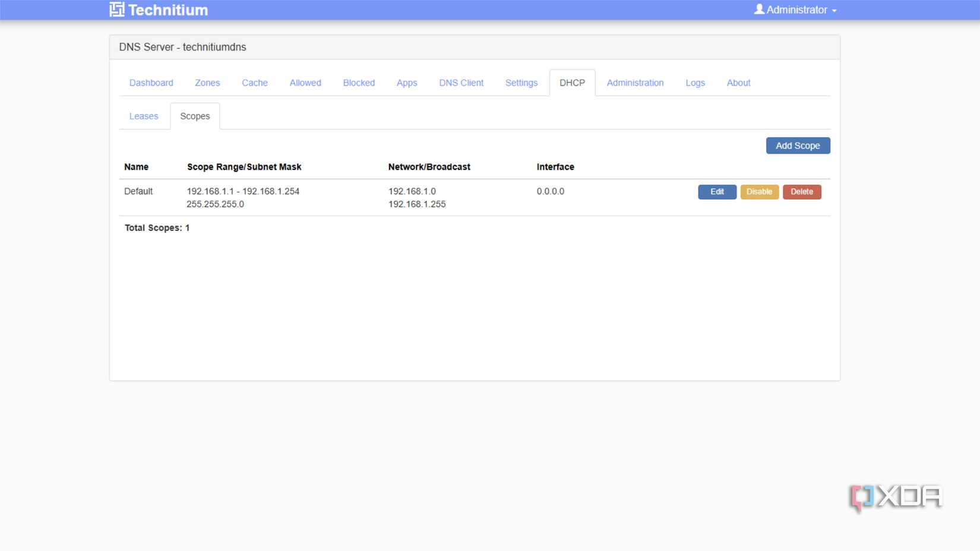Open the Settings tab

(x=521, y=83)
